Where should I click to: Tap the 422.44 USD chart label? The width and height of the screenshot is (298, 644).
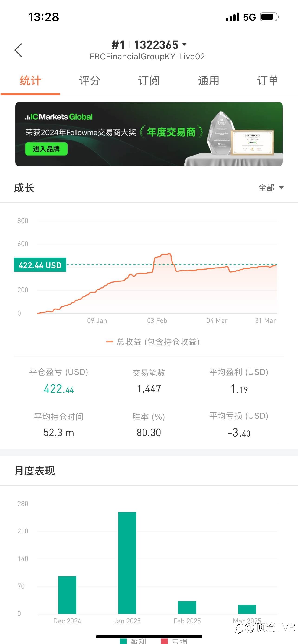pos(40,265)
